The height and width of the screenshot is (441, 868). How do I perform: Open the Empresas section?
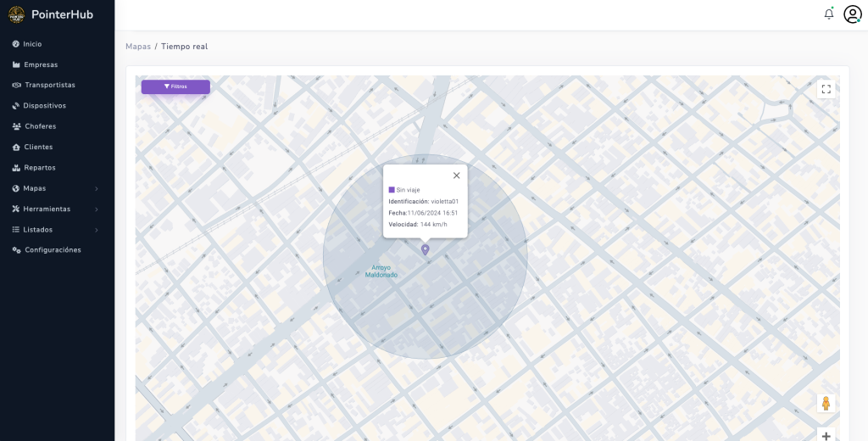click(41, 64)
